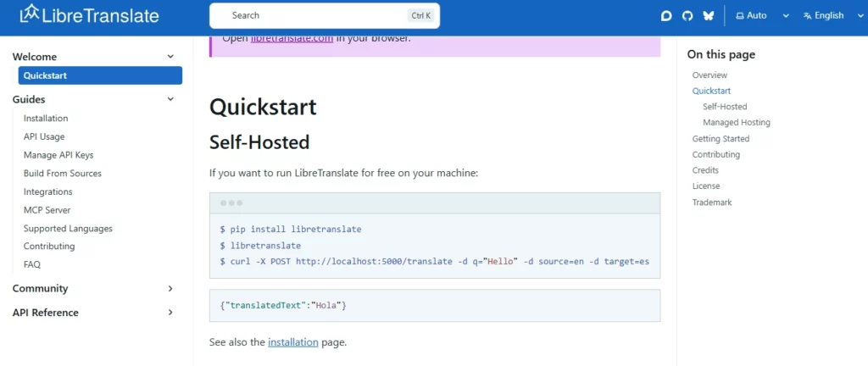Open the Supported Languages guide
Screen dimensions: 868x366
click(68, 229)
